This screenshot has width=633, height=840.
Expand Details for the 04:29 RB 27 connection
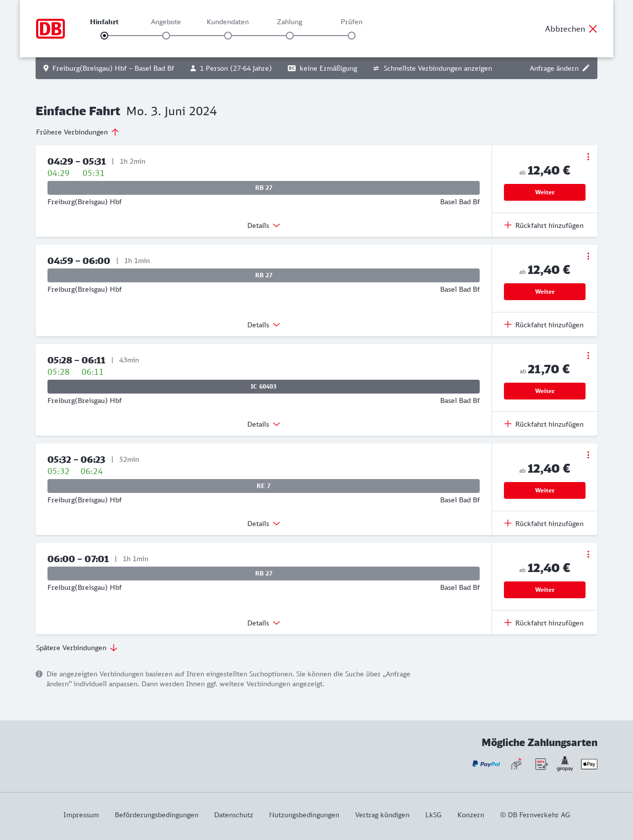click(x=264, y=225)
